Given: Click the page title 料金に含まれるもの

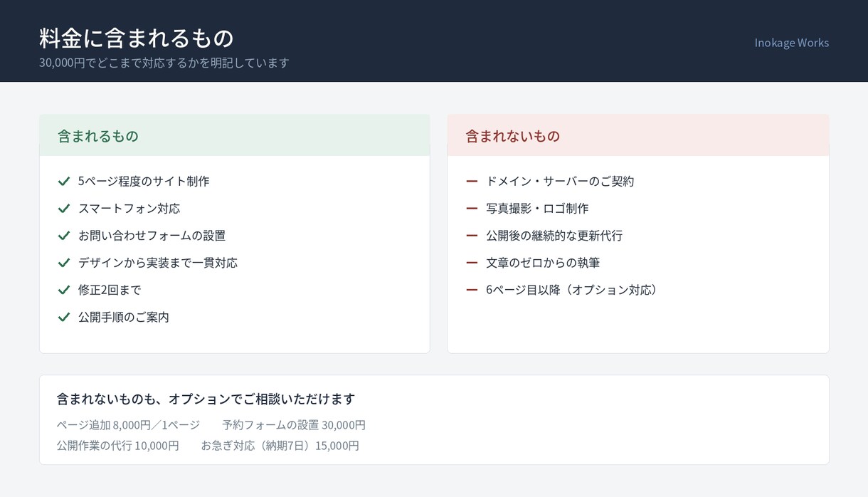Looking at the screenshot, I should (137, 37).
